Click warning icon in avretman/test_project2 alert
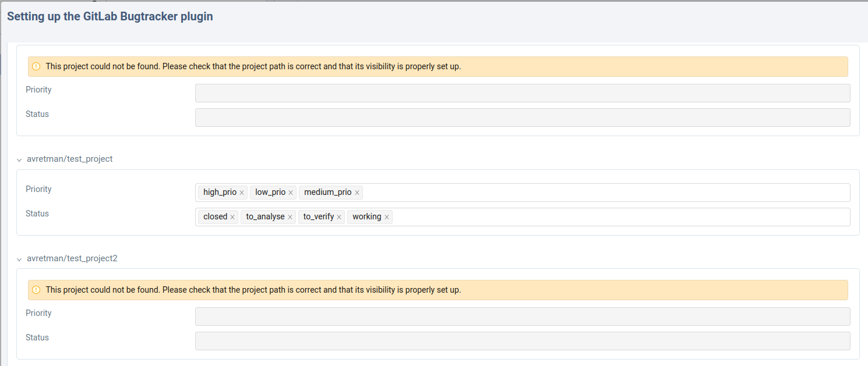This screenshot has width=868, height=366. (x=36, y=290)
